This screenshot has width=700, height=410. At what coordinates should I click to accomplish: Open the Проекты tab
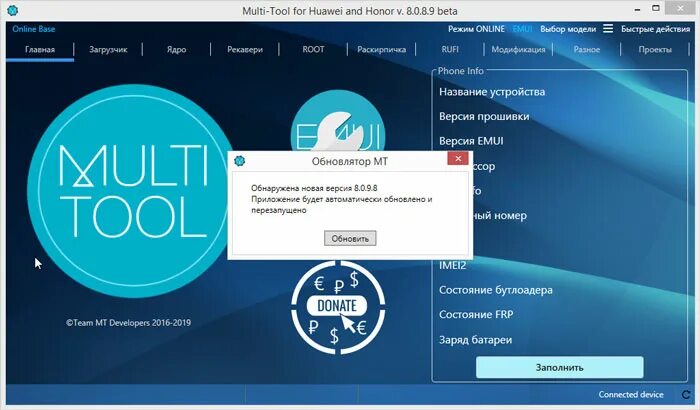click(654, 50)
